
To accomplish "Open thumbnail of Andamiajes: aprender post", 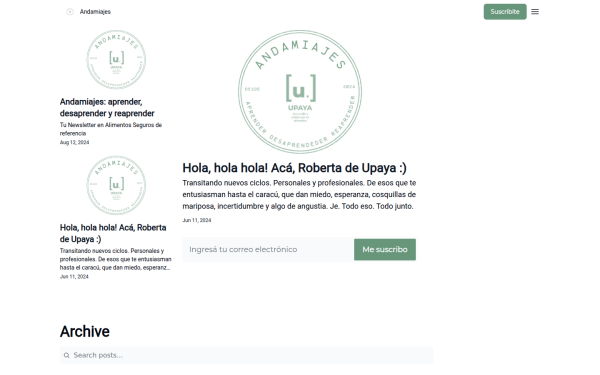I will (116, 60).
